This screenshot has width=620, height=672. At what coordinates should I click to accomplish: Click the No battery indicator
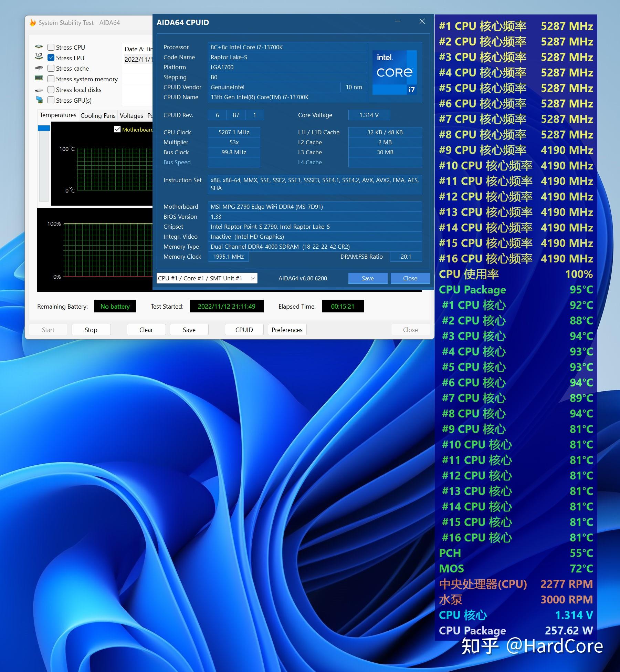[x=115, y=306]
